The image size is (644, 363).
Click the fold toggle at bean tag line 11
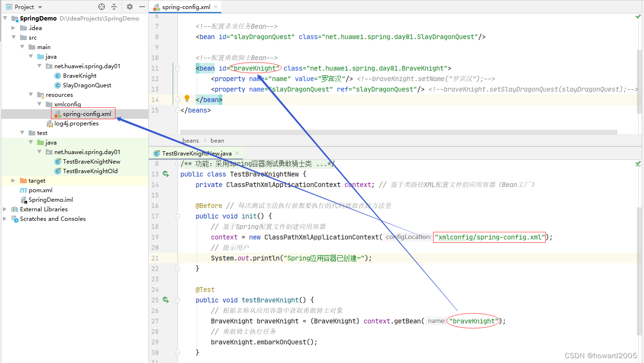coord(177,68)
